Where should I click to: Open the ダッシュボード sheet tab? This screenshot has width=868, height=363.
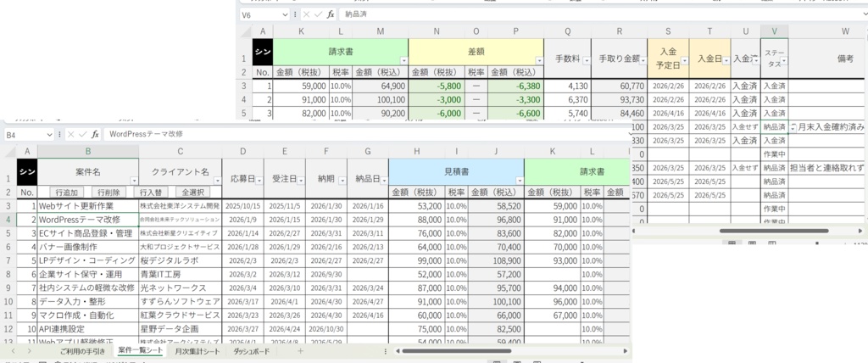coord(251,351)
